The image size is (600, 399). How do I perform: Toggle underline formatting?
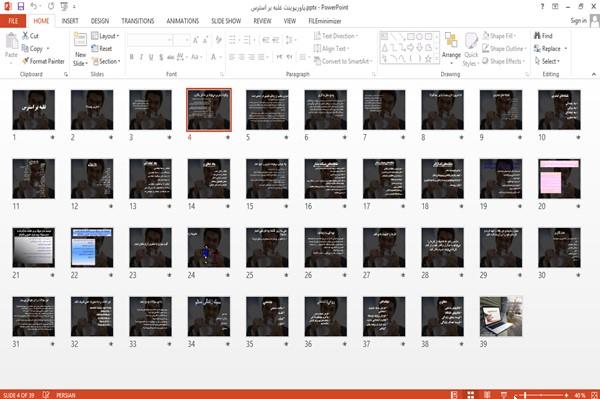click(x=151, y=57)
